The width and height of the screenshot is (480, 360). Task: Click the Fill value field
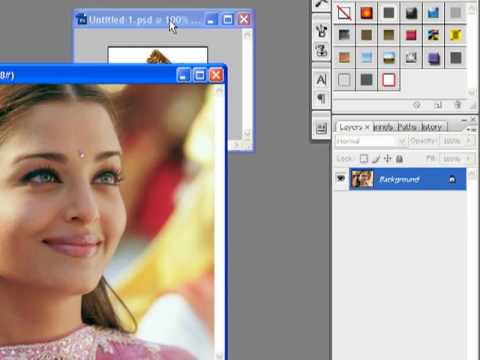click(453, 159)
